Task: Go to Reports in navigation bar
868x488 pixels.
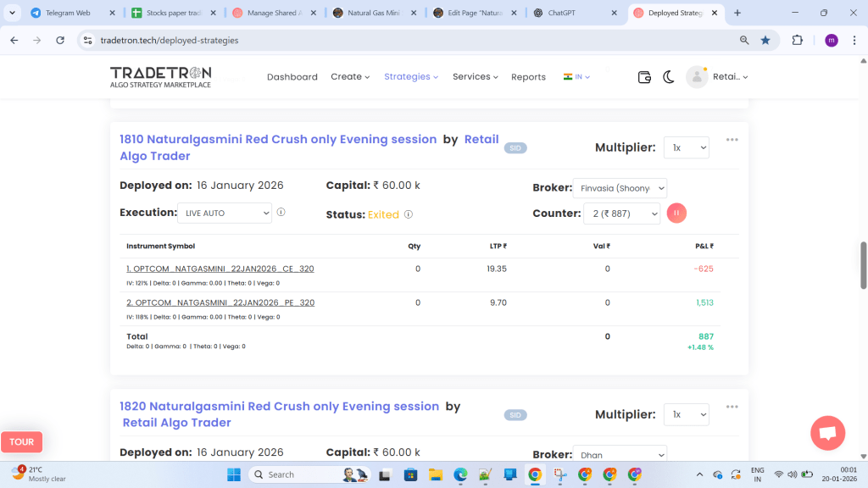Action: [528, 77]
